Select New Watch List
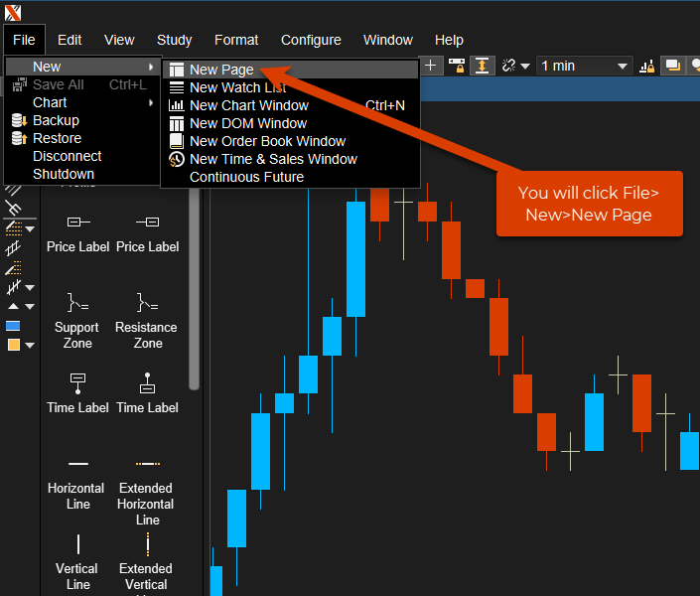 290,87
